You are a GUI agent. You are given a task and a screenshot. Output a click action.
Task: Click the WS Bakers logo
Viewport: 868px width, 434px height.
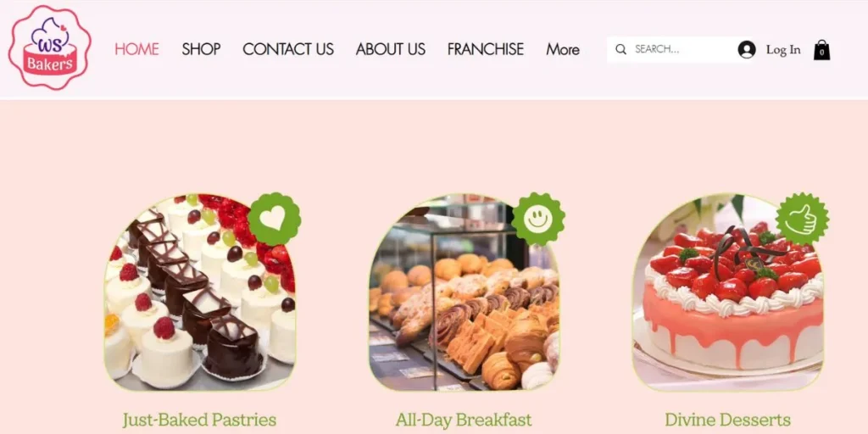point(50,47)
